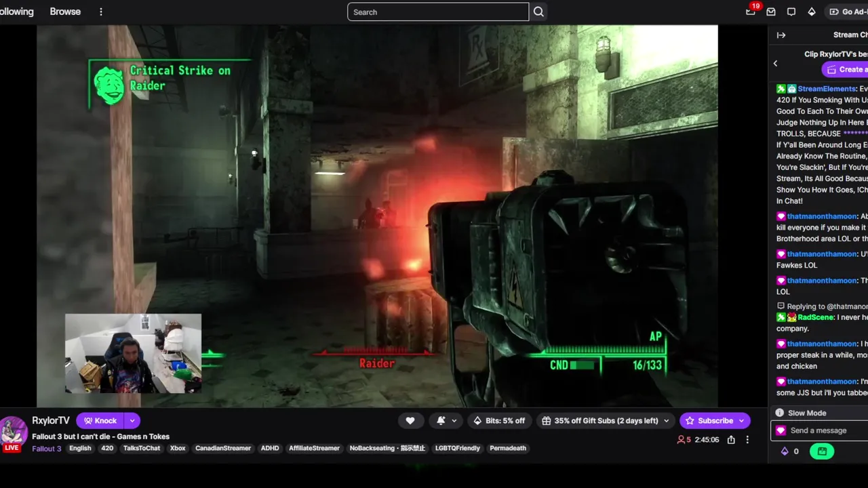Click the Subscribe button
Screen dimensions: 868x488
click(715, 421)
